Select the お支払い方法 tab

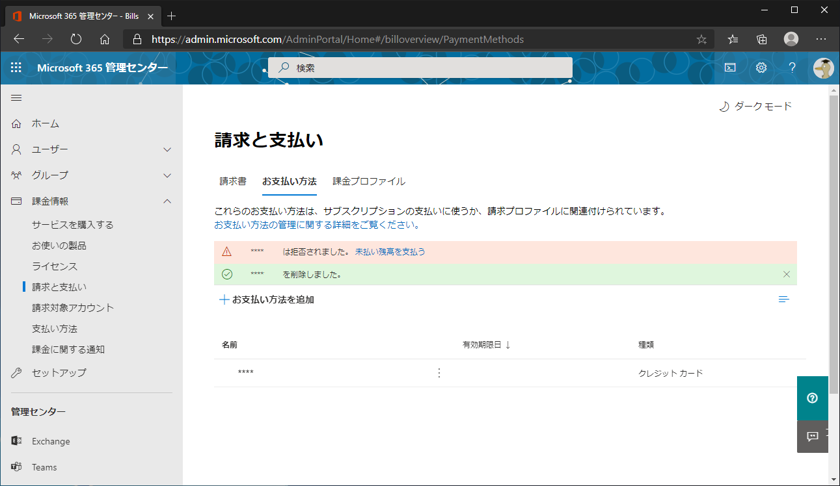coord(289,181)
